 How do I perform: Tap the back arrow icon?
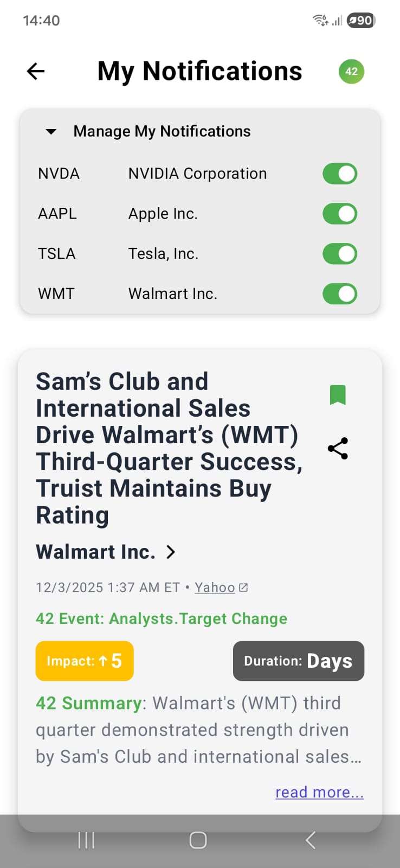pyautogui.click(x=36, y=71)
